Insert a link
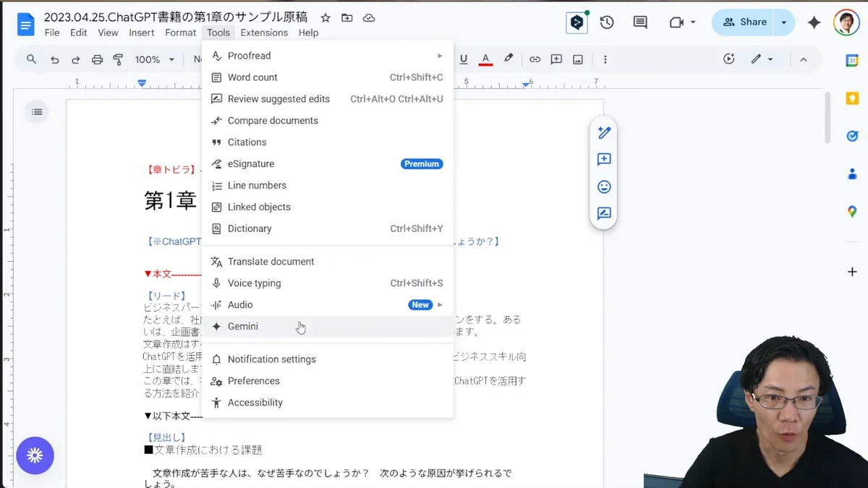 click(535, 59)
